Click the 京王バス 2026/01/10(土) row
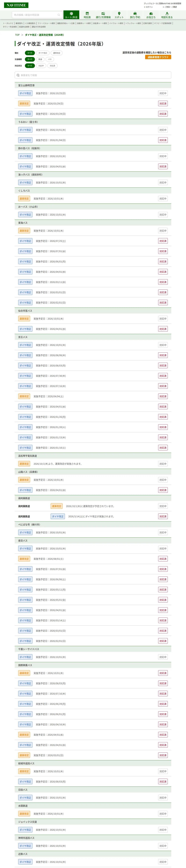The height and width of the screenshot is (868, 186). click(x=93, y=448)
